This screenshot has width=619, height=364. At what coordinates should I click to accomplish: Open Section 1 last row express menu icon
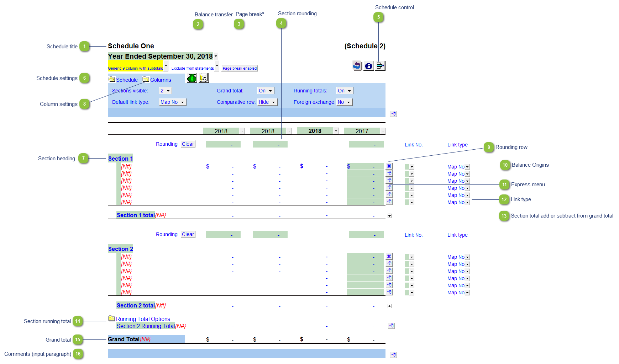coord(389,202)
